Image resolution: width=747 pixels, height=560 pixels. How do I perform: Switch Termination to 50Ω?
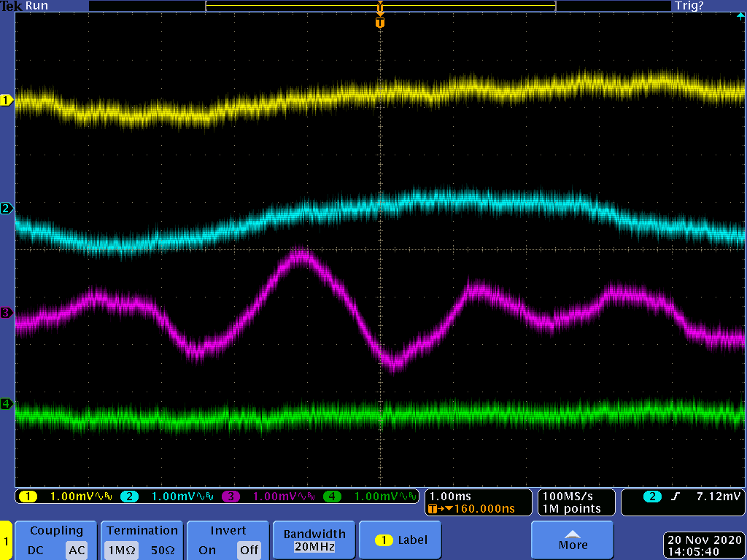[161, 550]
